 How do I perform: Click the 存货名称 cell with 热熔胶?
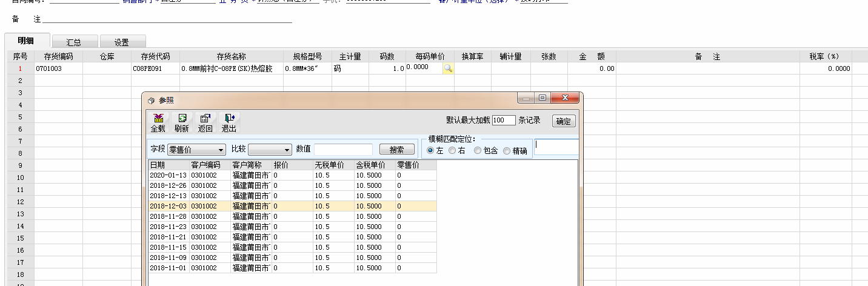[x=232, y=68]
